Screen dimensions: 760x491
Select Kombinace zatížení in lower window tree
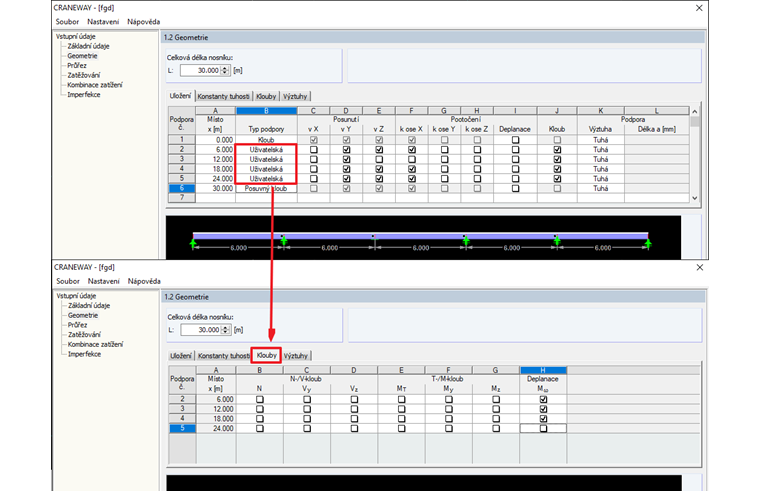click(x=95, y=344)
